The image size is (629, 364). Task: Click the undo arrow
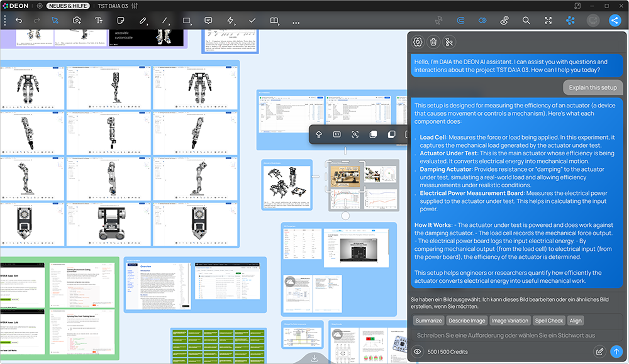(x=19, y=21)
